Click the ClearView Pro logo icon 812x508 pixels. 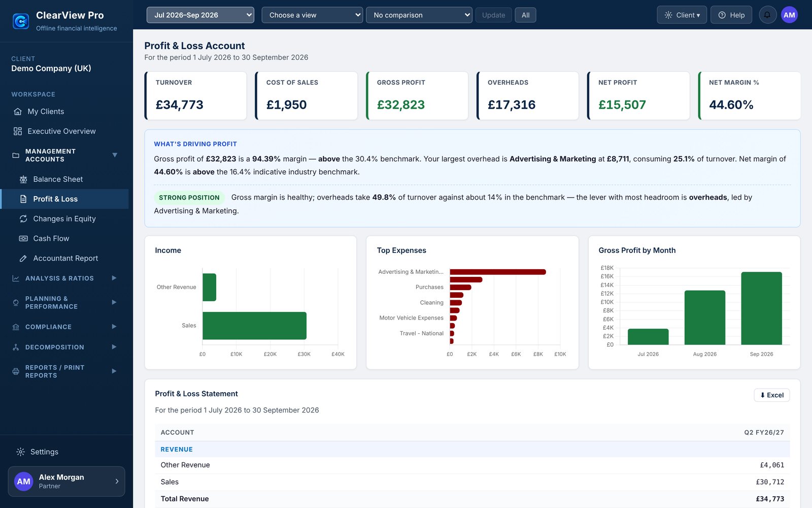[x=21, y=21]
